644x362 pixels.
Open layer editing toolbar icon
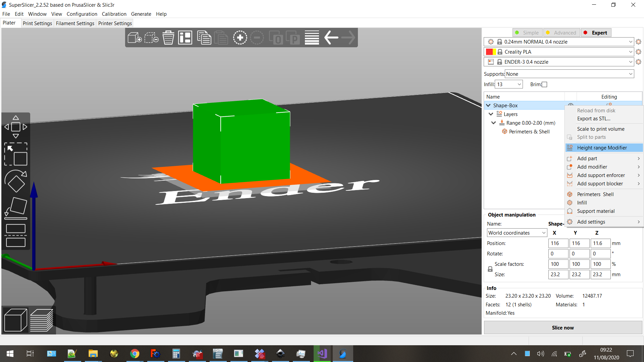tap(312, 38)
